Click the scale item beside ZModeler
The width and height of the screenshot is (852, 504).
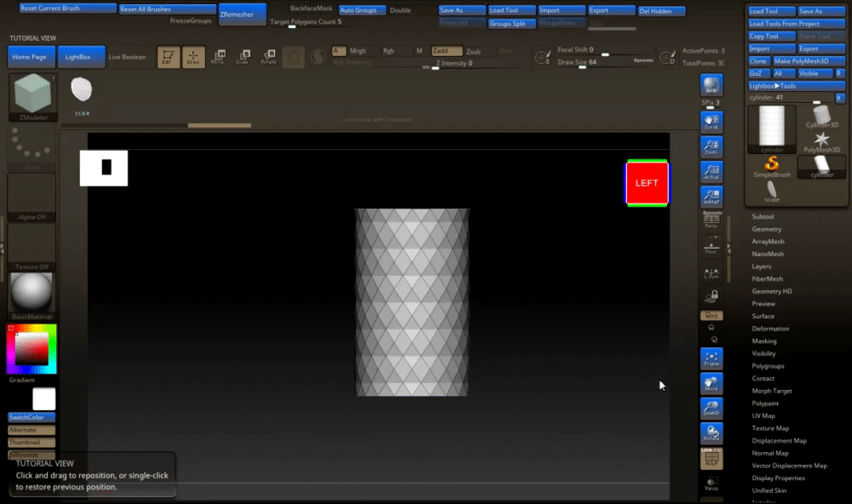[82, 96]
